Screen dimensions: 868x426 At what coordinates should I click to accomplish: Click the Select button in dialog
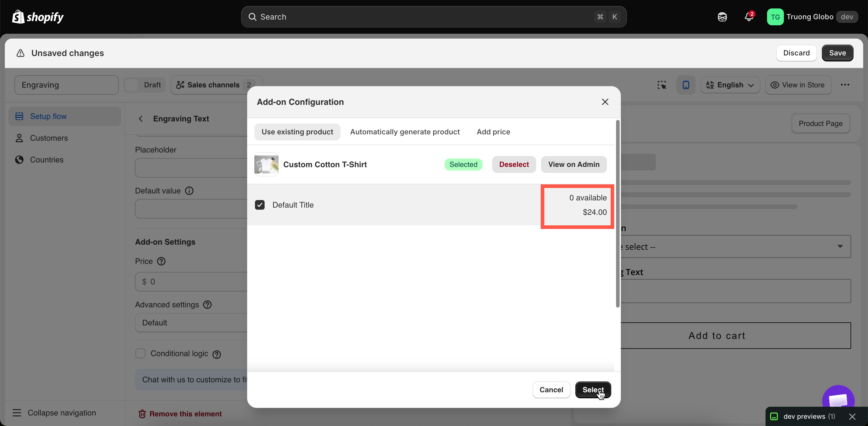(593, 390)
